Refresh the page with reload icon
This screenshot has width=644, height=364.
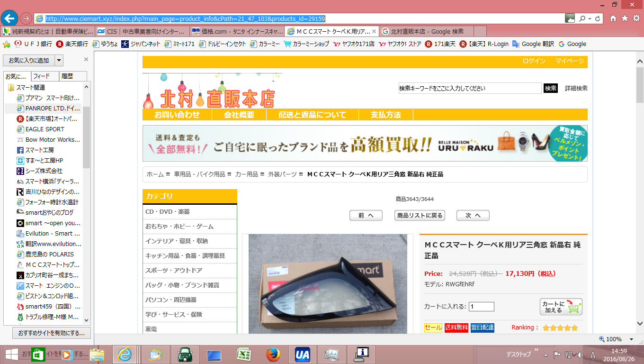598,18
